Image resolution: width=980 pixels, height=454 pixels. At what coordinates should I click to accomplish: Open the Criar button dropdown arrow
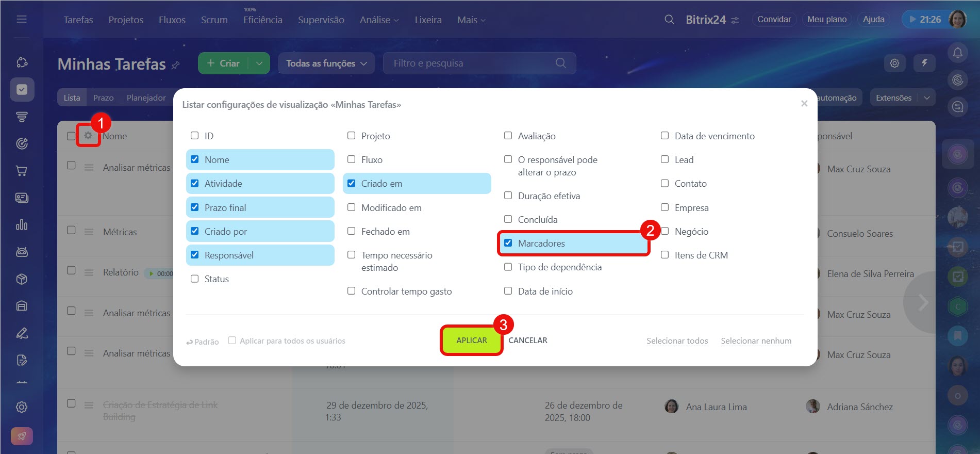(259, 63)
